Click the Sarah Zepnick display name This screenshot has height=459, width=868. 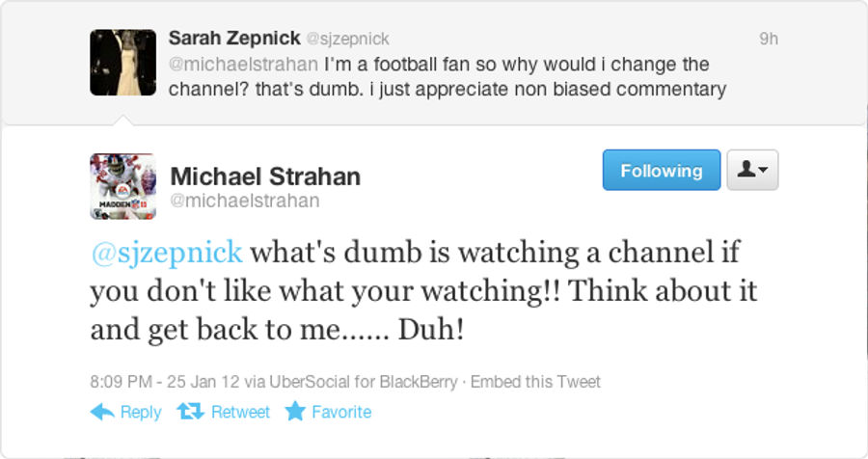pyautogui.click(x=234, y=39)
